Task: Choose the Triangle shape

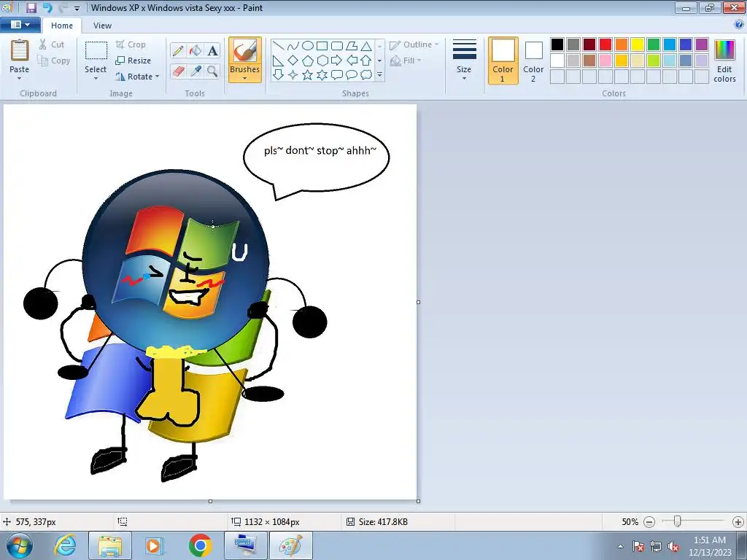Action: (x=366, y=46)
